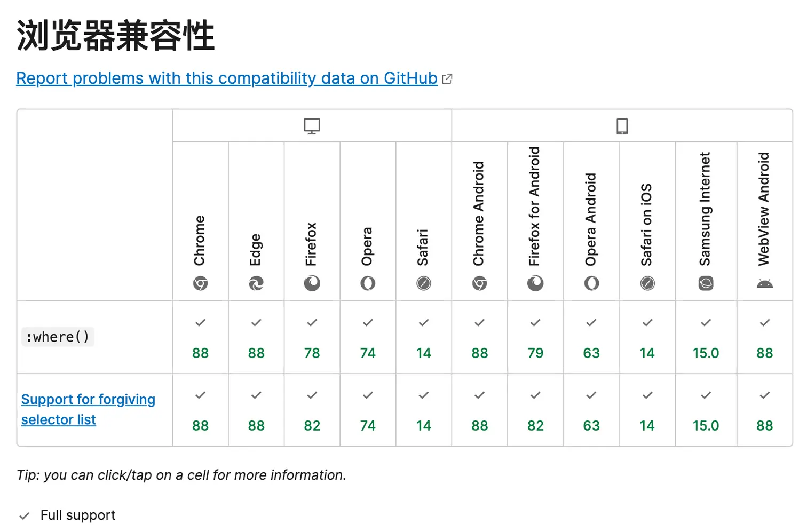Screen dimensions: 807x532
Task: Click the mobile platform phone icon
Action: coord(622,126)
